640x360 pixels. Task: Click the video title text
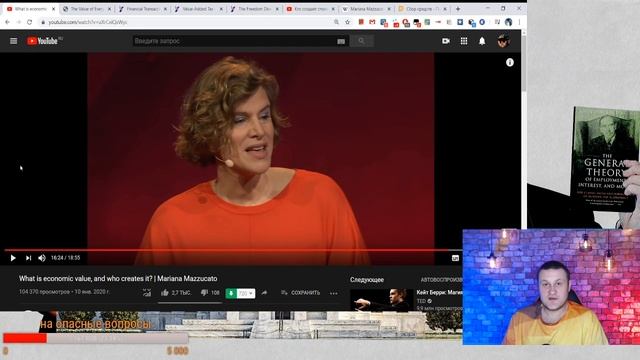[x=118, y=278]
